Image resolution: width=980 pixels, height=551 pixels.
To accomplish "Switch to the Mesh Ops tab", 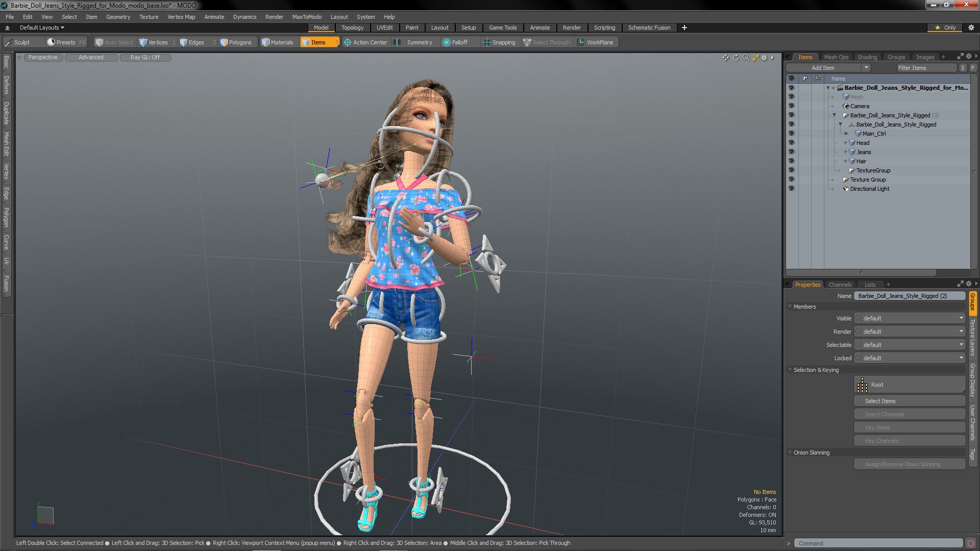I will click(836, 57).
